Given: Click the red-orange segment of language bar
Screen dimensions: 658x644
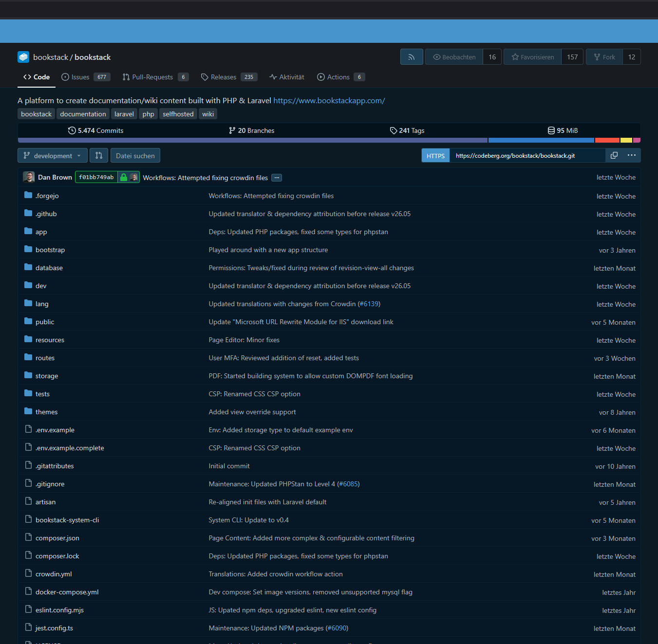Looking at the screenshot, I should [x=607, y=140].
